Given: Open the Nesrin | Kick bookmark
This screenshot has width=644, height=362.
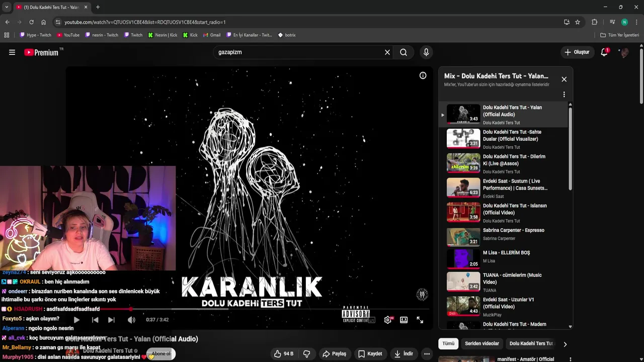Looking at the screenshot, I should click(163, 35).
